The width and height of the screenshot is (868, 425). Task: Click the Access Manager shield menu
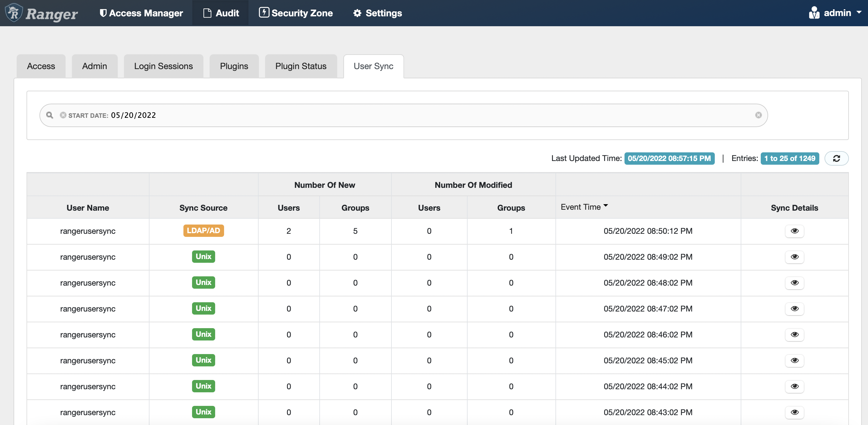[x=141, y=13]
